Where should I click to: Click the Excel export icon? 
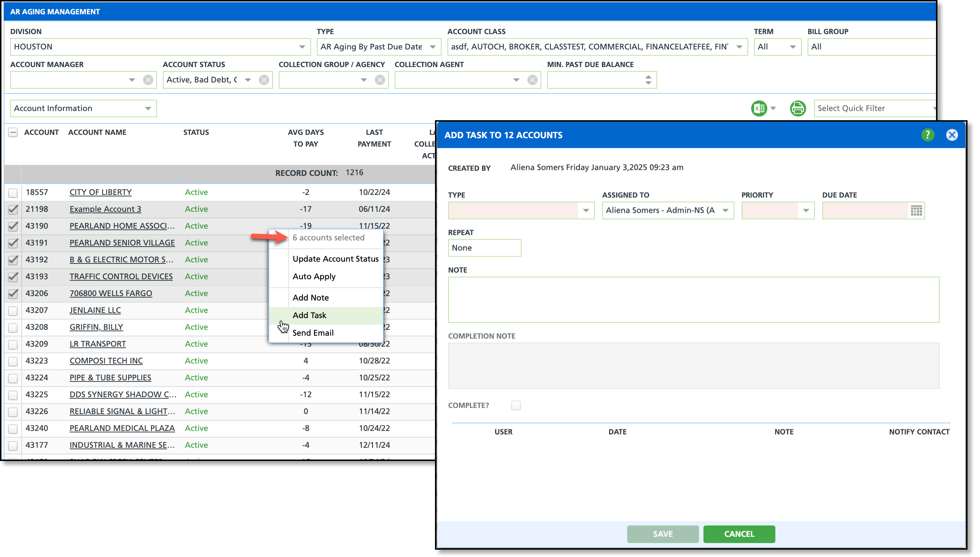coord(758,108)
